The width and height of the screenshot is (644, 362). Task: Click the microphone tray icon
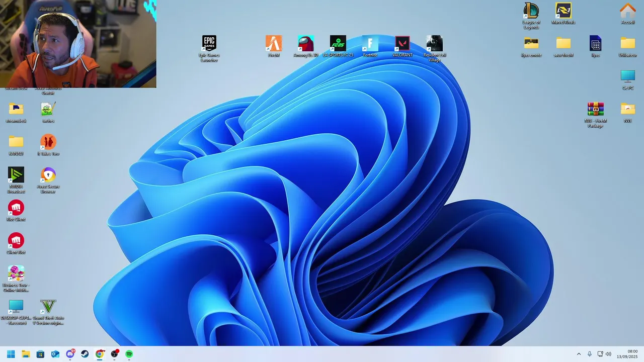590,354
